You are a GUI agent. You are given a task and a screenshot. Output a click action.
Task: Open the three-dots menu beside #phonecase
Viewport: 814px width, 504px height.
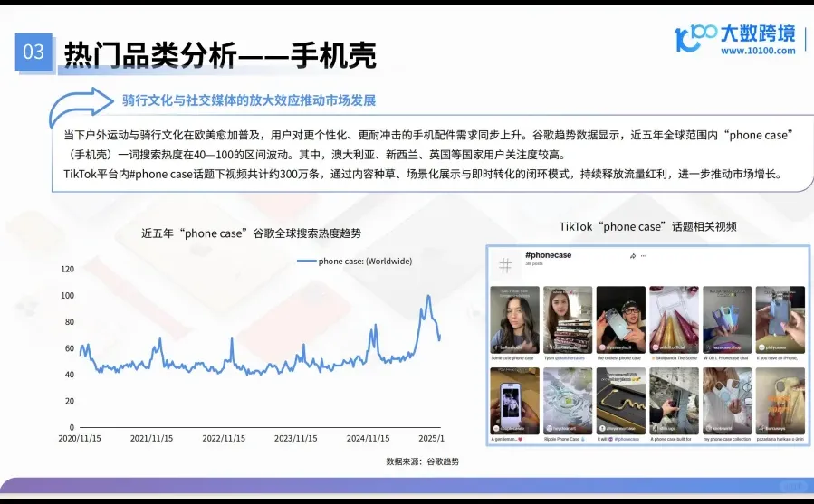point(644,256)
